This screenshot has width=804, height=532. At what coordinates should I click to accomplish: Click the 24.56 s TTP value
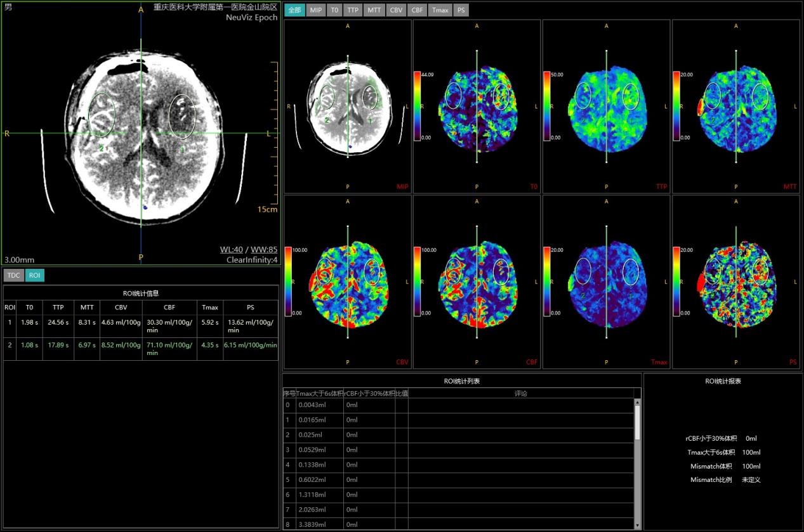pos(58,322)
